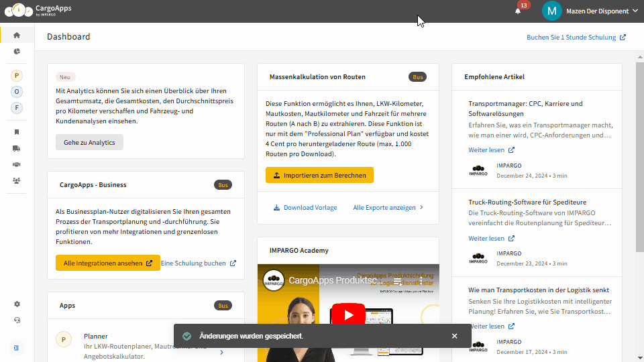Open 'Eine Schulung buchen' link
The width and height of the screenshot is (644, 362).
point(198,263)
